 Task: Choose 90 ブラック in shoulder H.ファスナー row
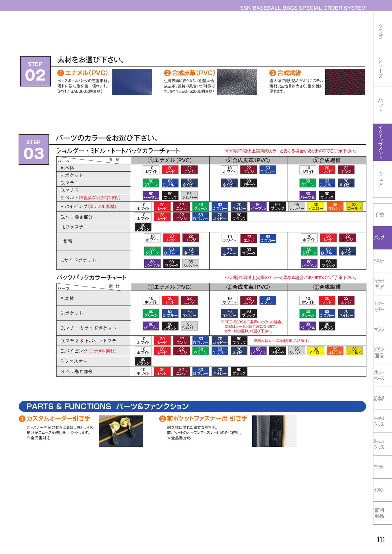[x=143, y=227]
